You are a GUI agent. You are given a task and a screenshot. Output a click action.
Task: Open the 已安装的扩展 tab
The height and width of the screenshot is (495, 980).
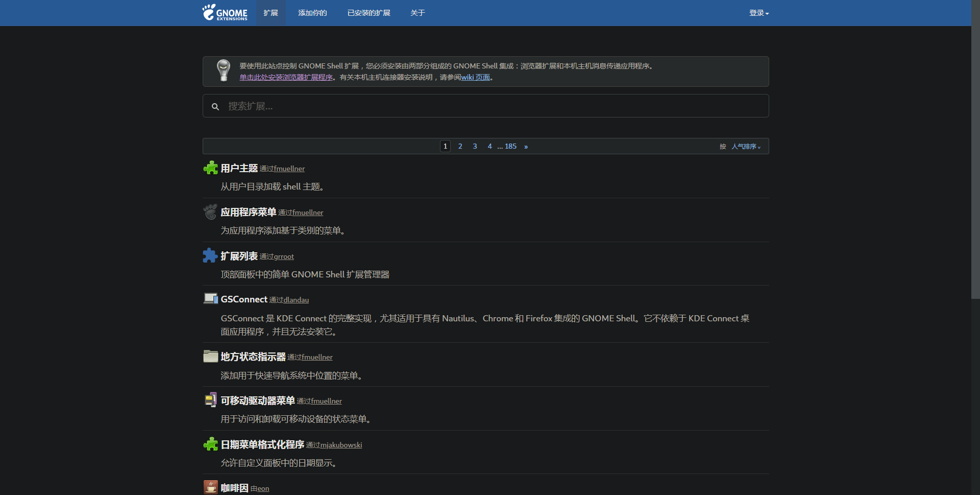click(x=369, y=13)
